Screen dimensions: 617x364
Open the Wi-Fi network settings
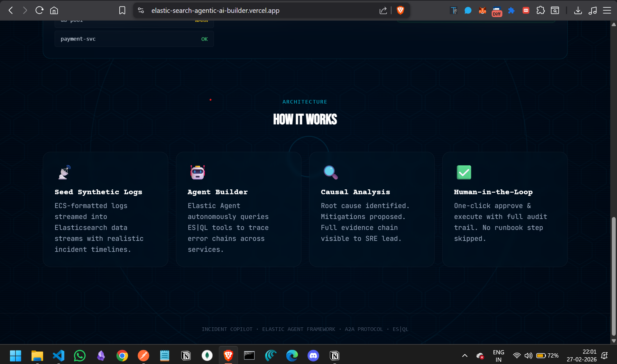coord(517,356)
